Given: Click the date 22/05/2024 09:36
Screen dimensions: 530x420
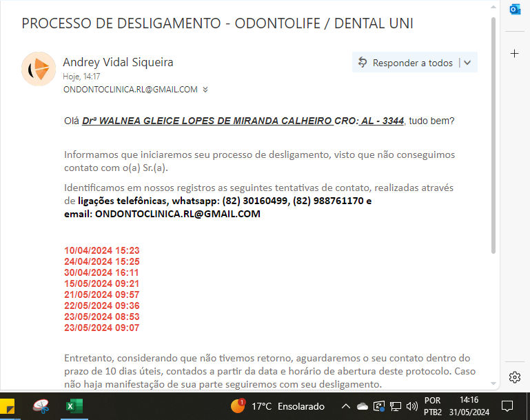Looking at the screenshot, I should [102, 306].
